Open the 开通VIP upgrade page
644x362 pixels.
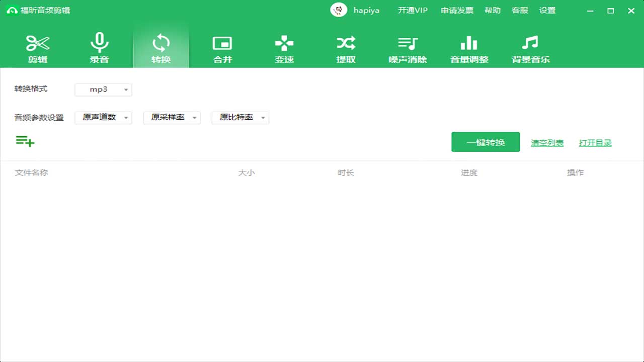click(413, 10)
